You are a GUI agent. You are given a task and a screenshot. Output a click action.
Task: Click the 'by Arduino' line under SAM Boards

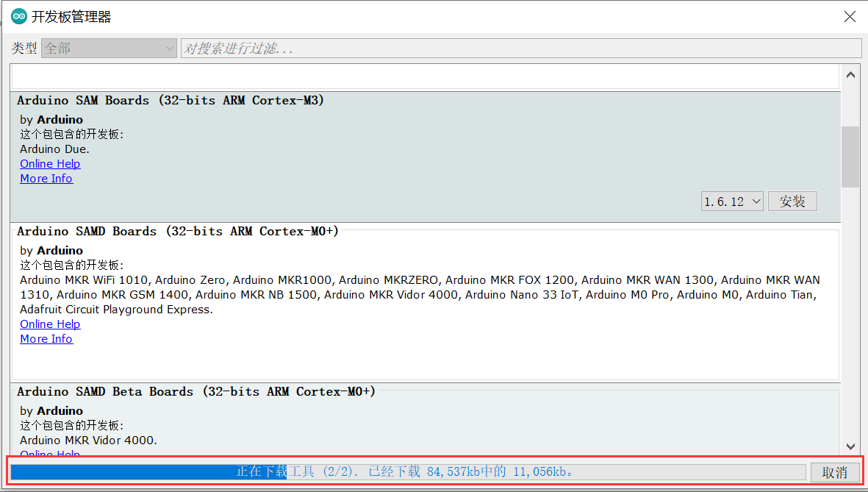point(51,120)
